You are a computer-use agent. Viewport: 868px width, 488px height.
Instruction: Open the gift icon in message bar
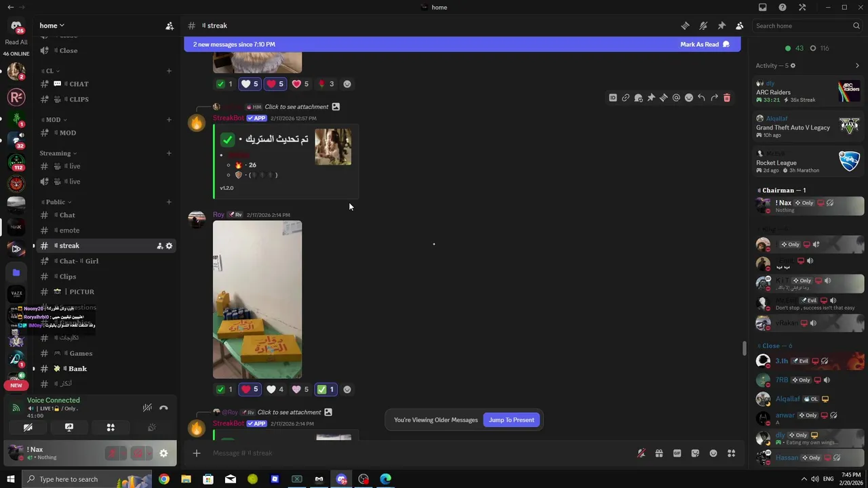pyautogui.click(x=658, y=453)
